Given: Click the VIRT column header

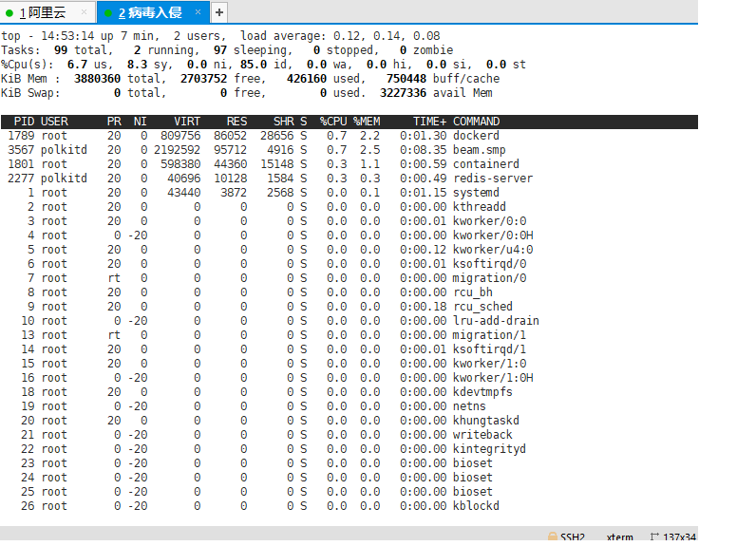Looking at the screenshot, I should point(187,122).
